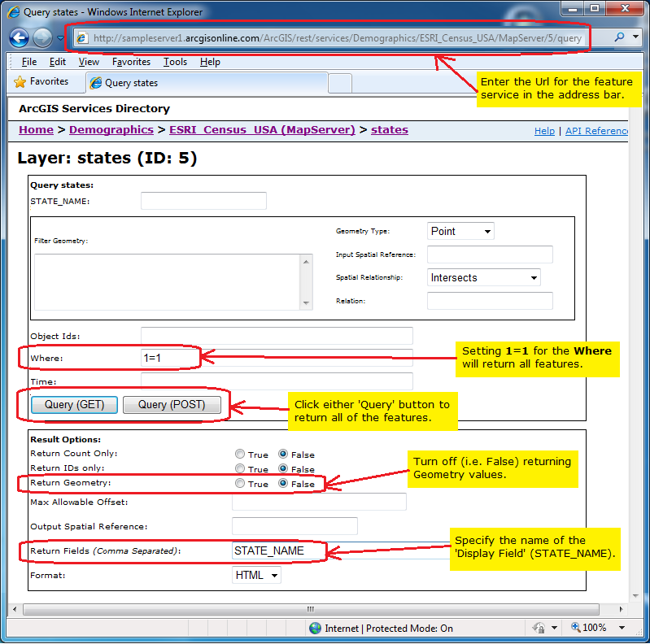Screen dimensions: 650x644
Task: Open the Edit menu
Action: [57, 62]
